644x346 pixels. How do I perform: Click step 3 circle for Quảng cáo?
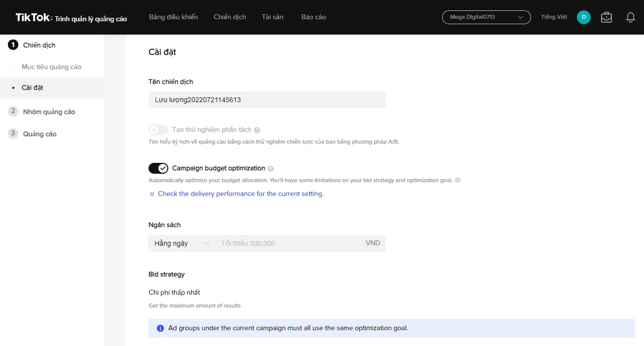point(13,134)
